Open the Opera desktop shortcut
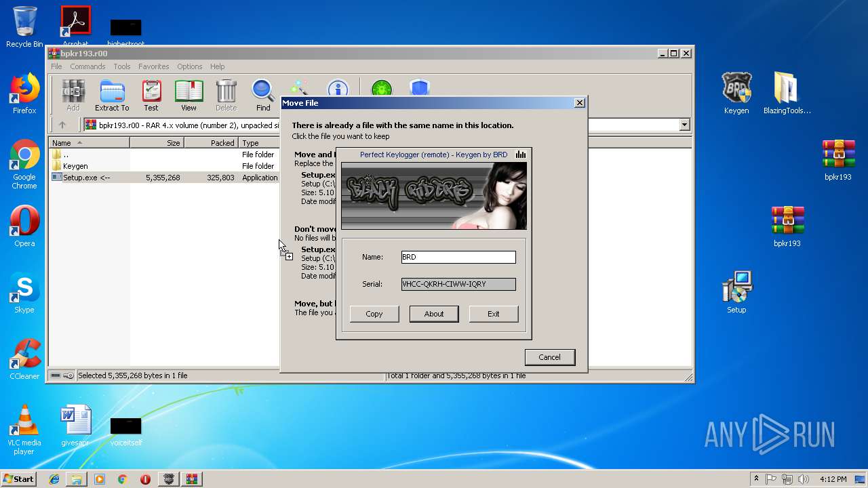Image resolution: width=868 pixels, height=488 pixels. click(24, 226)
